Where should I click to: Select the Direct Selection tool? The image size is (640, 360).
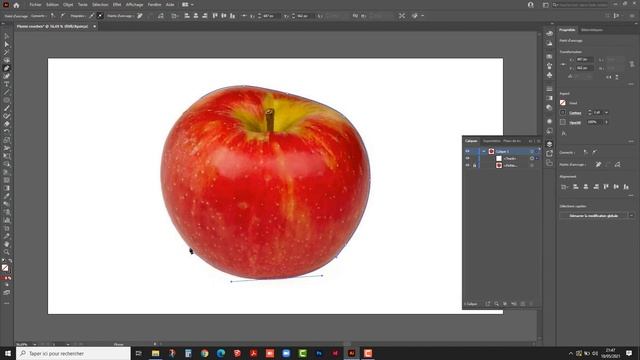tap(7, 44)
